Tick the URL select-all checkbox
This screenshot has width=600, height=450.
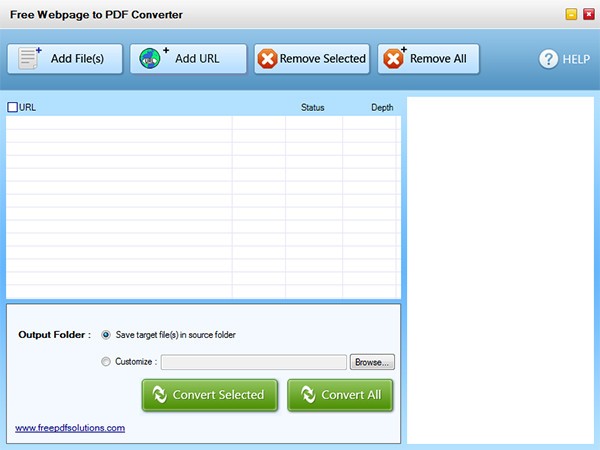12,107
